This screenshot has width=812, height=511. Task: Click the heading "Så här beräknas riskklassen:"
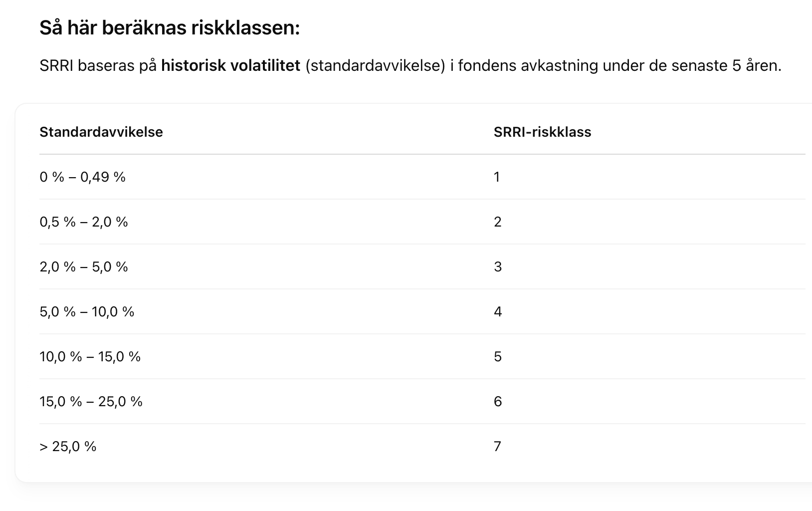coord(170,28)
